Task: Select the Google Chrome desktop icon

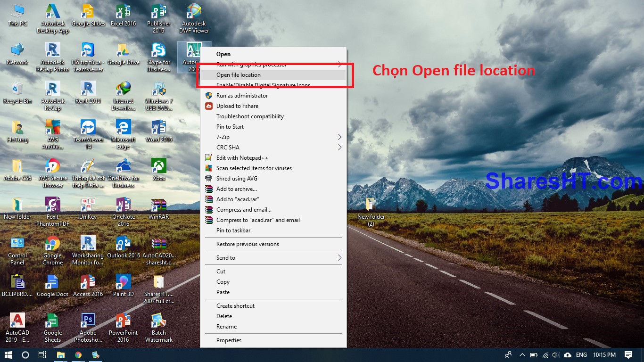Action: [x=53, y=251]
